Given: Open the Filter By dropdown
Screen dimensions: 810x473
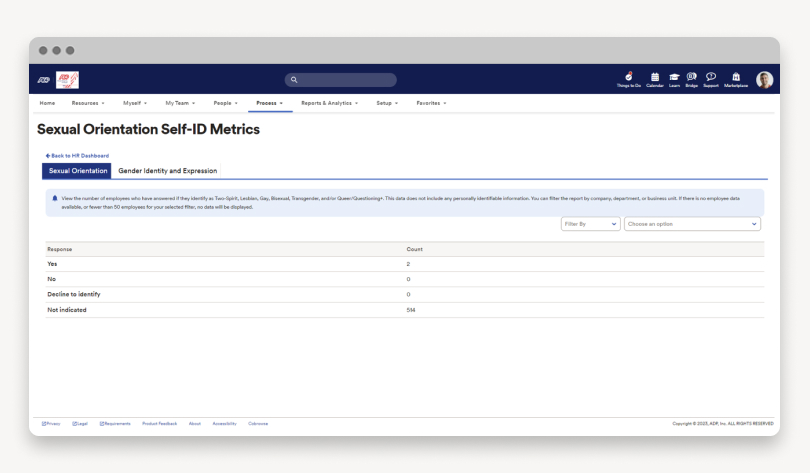Looking at the screenshot, I should [x=590, y=224].
